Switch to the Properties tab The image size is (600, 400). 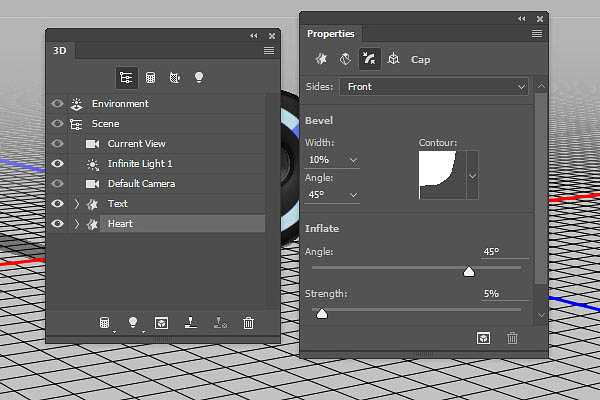330,34
